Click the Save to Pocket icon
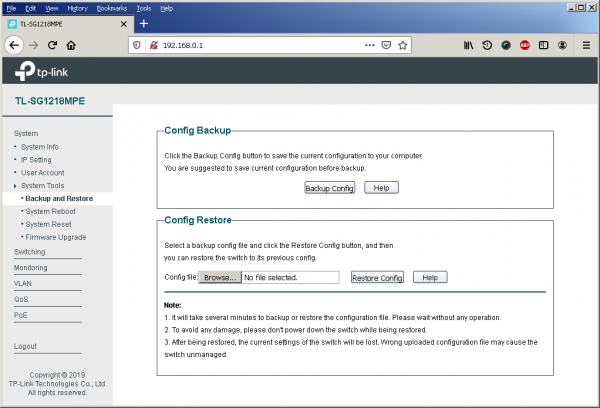 click(385, 45)
